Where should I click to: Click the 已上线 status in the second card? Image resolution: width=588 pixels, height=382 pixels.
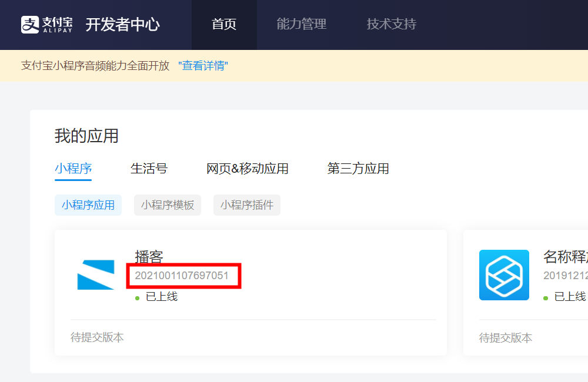click(570, 297)
